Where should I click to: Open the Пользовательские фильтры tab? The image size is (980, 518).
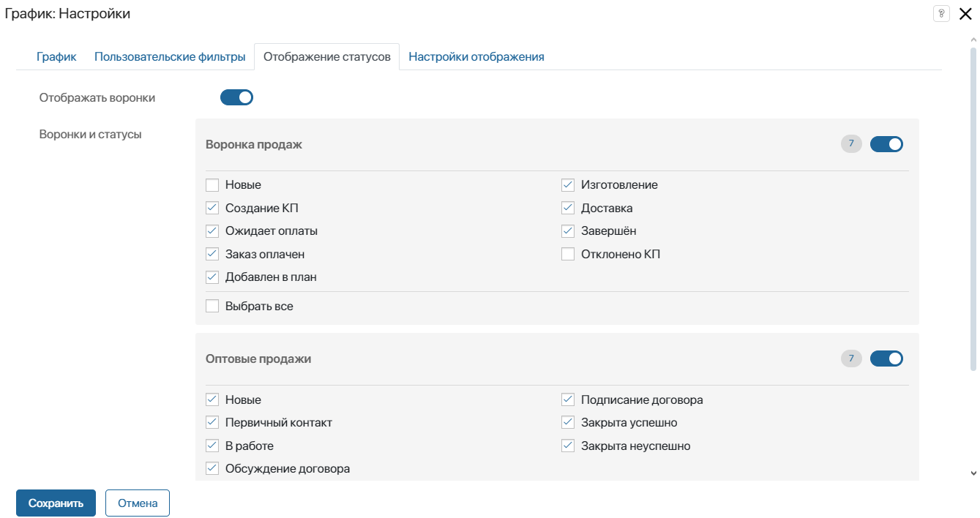(x=170, y=56)
